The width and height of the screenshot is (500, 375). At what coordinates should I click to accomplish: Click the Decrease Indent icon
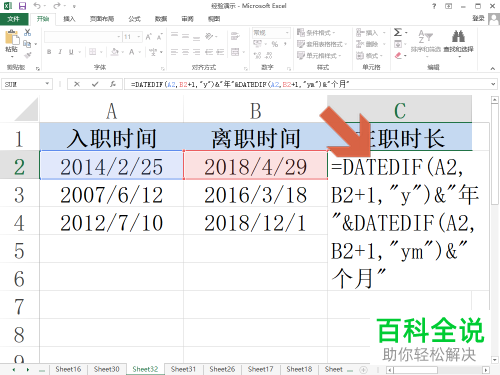click(209, 52)
